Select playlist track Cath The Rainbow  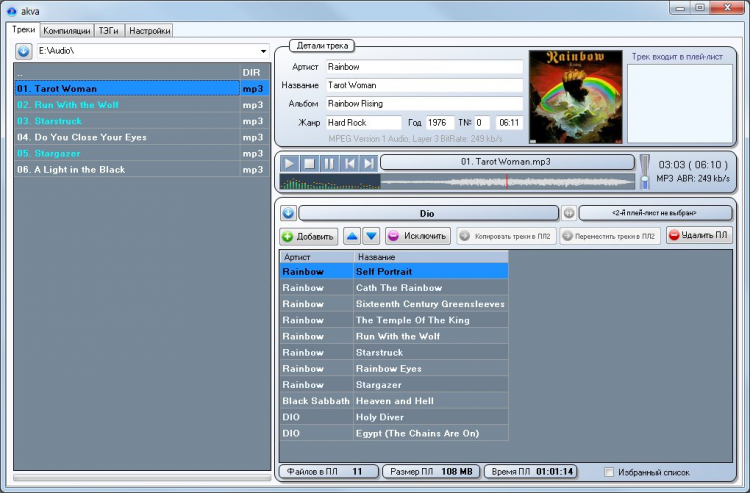[x=394, y=288]
